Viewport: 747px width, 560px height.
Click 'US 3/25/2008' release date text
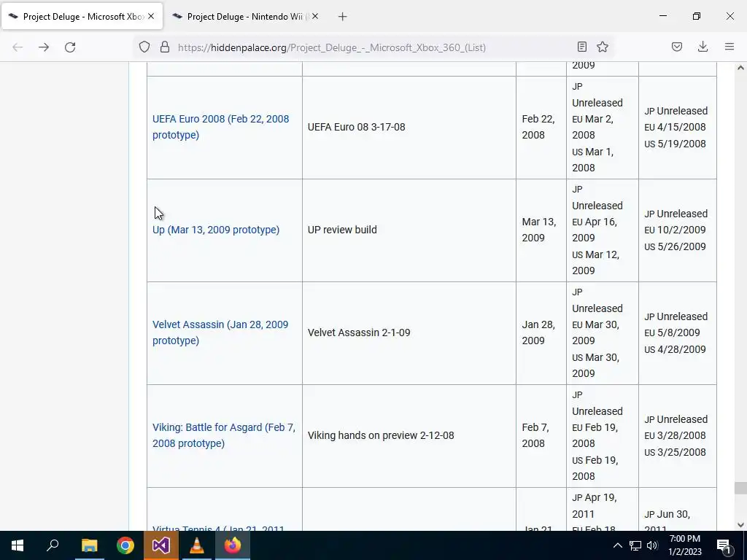click(x=675, y=452)
